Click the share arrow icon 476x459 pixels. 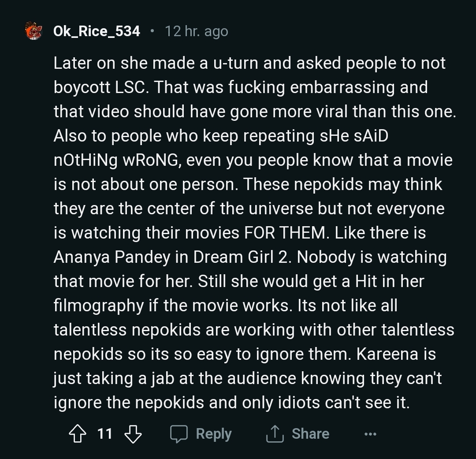tap(274, 434)
